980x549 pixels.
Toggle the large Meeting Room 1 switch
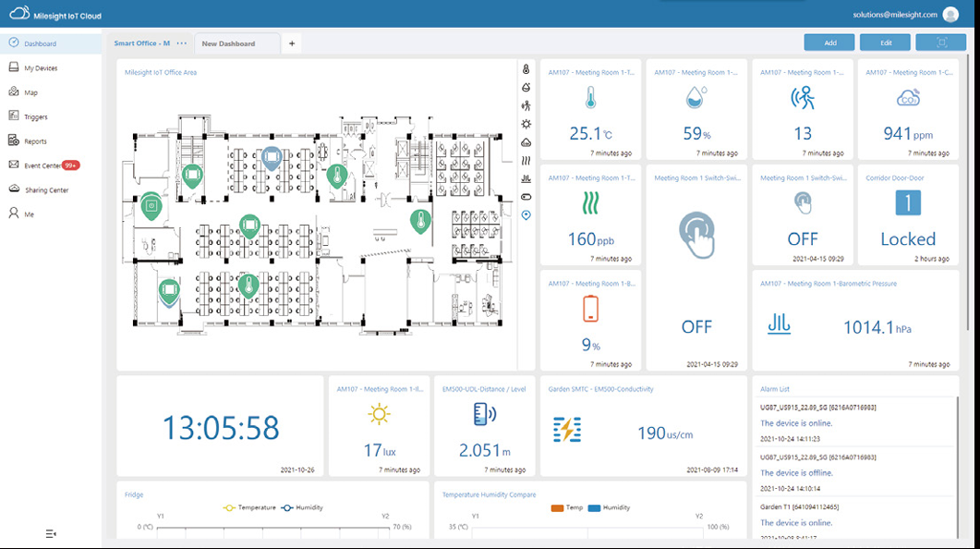click(x=696, y=235)
